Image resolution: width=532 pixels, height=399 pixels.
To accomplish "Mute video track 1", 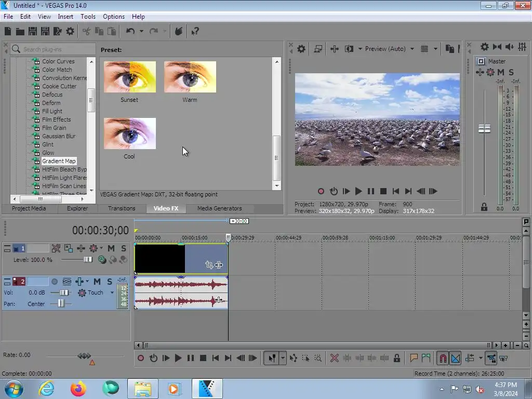I will coord(111,248).
